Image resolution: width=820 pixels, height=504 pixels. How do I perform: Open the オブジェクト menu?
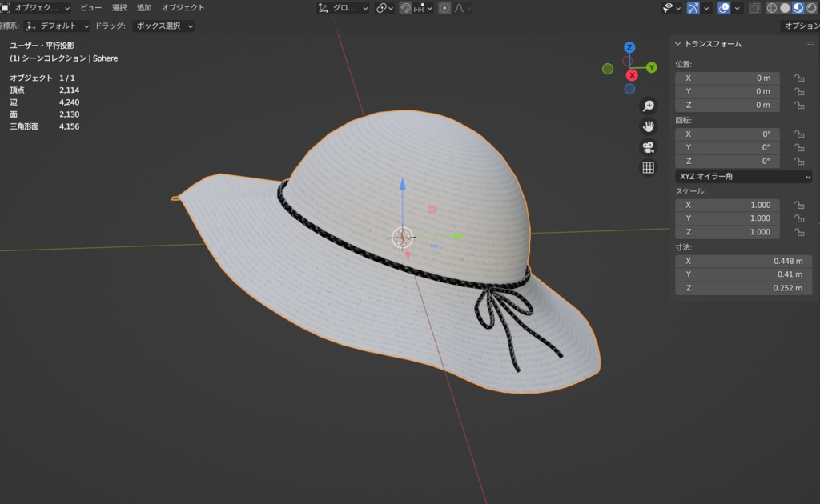[x=183, y=7]
